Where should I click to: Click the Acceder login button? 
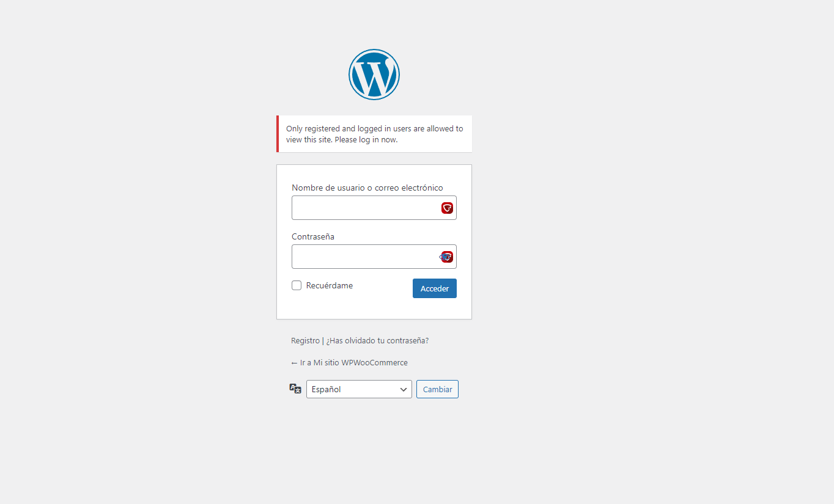[x=435, y=288]
